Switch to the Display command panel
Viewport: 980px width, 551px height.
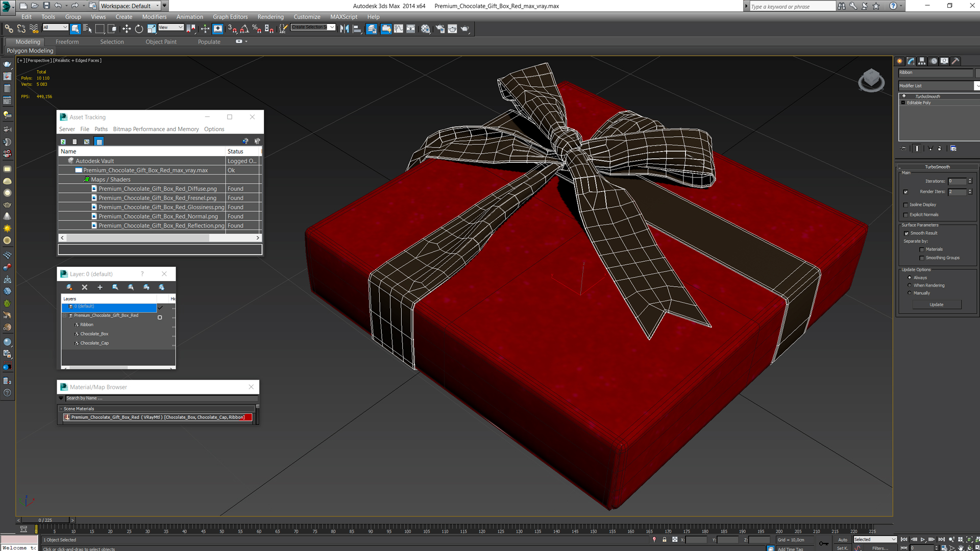click(x=944, y=61)
